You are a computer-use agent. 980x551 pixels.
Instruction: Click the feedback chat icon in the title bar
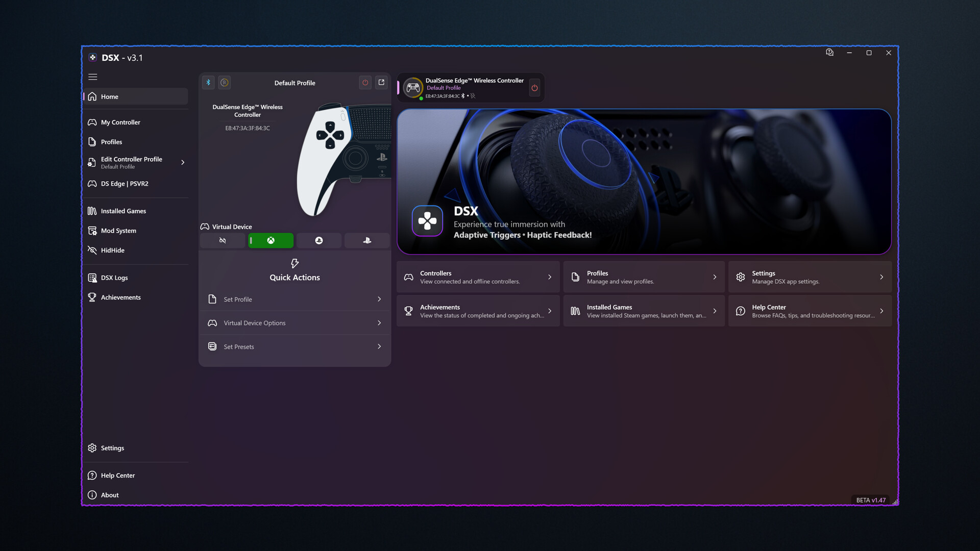point(829,53)
